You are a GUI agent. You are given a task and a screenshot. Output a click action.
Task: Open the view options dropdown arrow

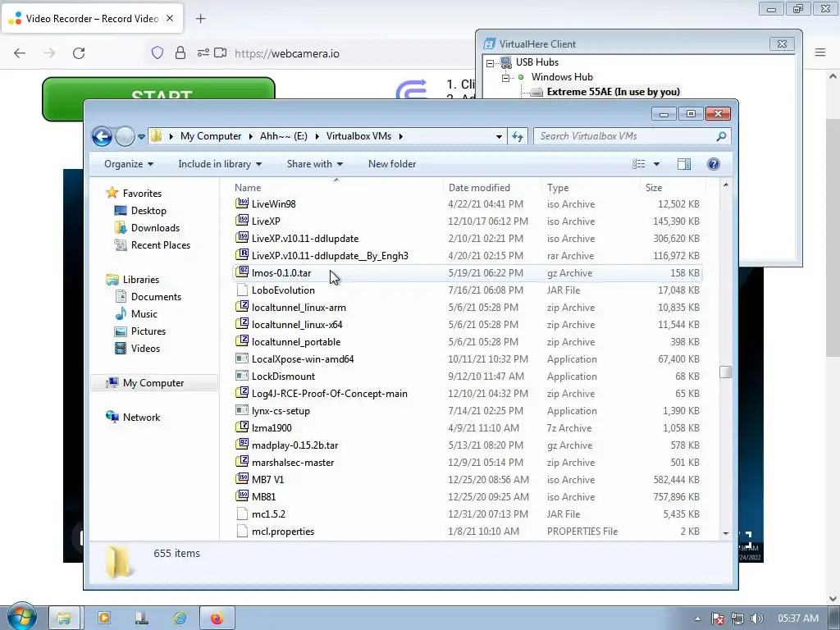656,164
